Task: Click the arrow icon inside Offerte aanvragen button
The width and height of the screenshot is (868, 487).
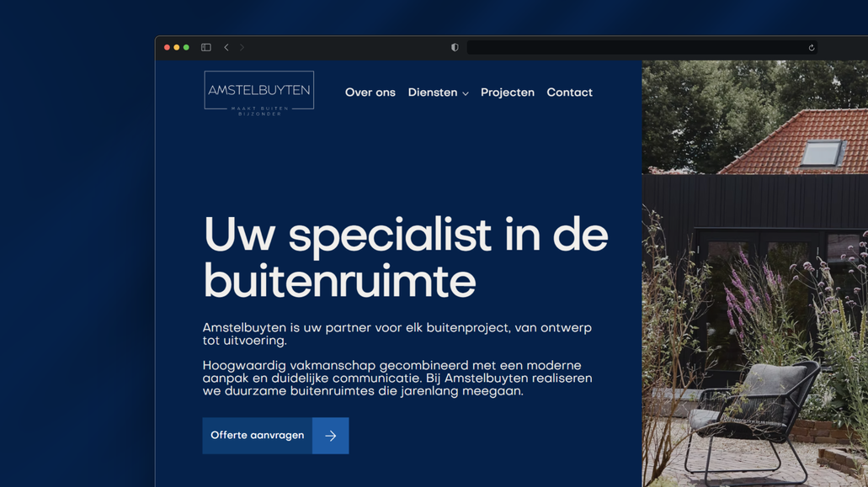Action: (x=332, y=435)
